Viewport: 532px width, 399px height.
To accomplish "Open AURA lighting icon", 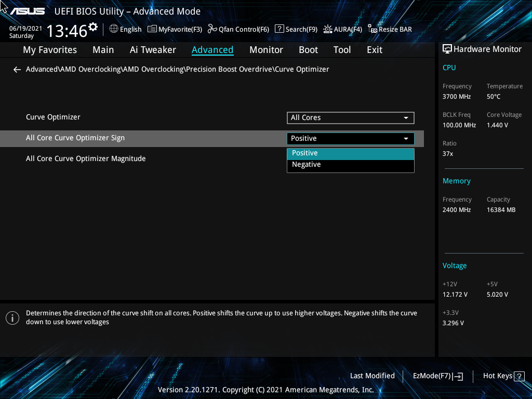I will 328,29.
